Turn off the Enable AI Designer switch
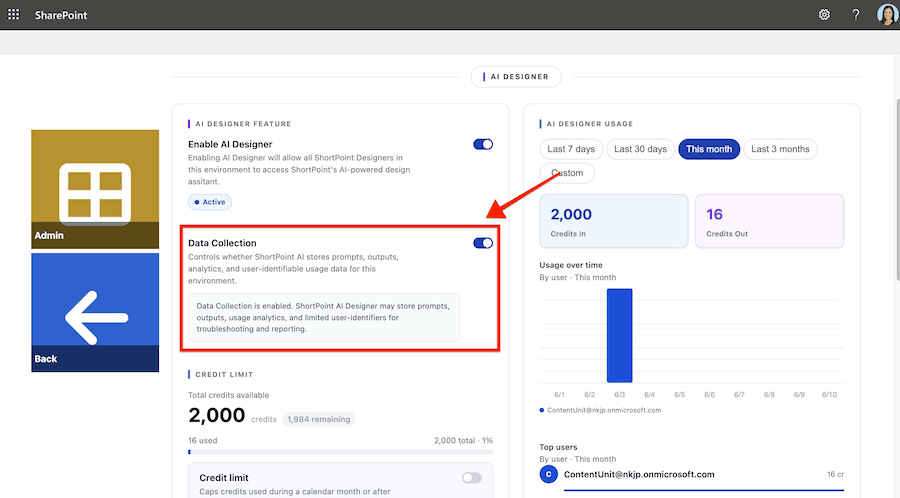900x498 pixels. pyautogui.click(x=483, y=144)
